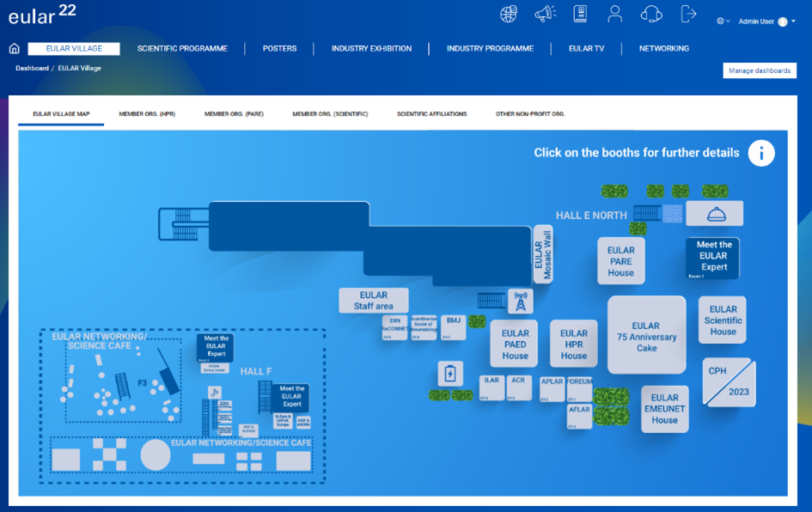Open the Scientific Programme menu
812x512 pixels.
pos(182,49)
